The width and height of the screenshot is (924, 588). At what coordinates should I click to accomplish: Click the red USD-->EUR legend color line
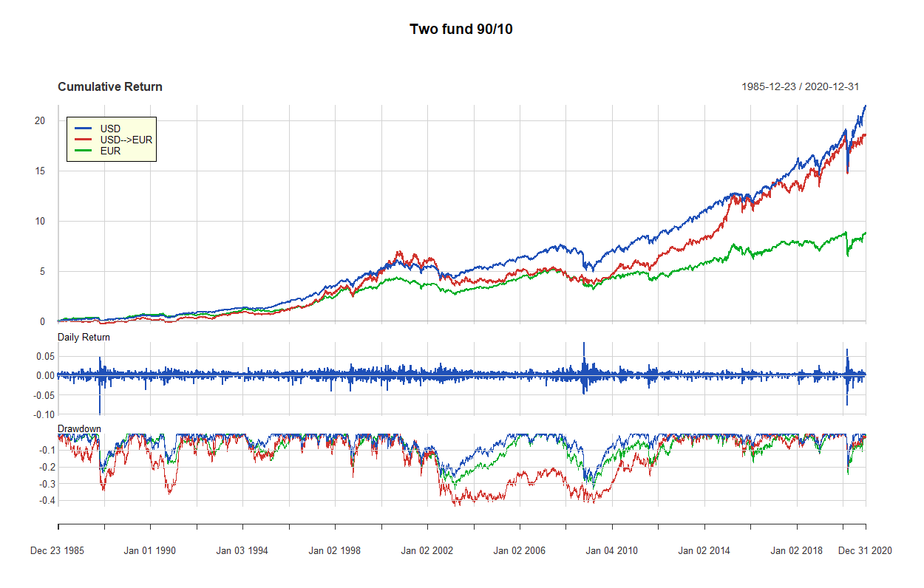[81, 140]
